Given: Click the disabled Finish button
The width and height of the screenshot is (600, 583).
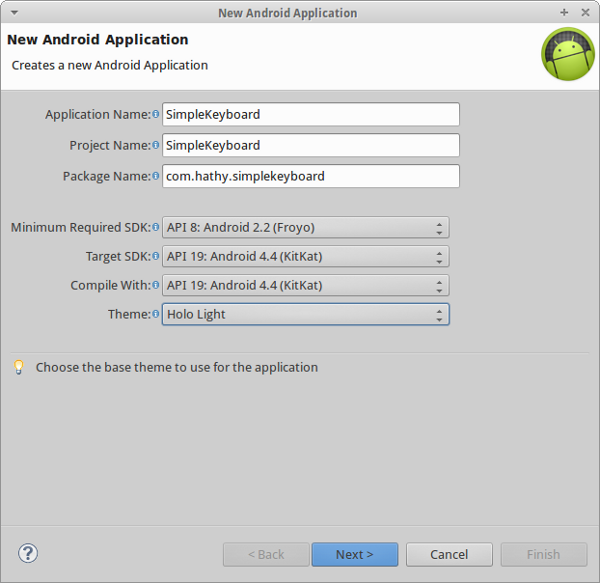Looking at the screenshot, I should (544, 554).
